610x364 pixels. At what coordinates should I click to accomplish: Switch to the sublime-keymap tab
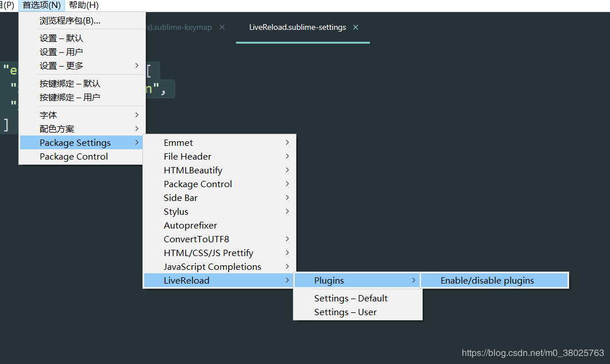click(x=179, y=27)
